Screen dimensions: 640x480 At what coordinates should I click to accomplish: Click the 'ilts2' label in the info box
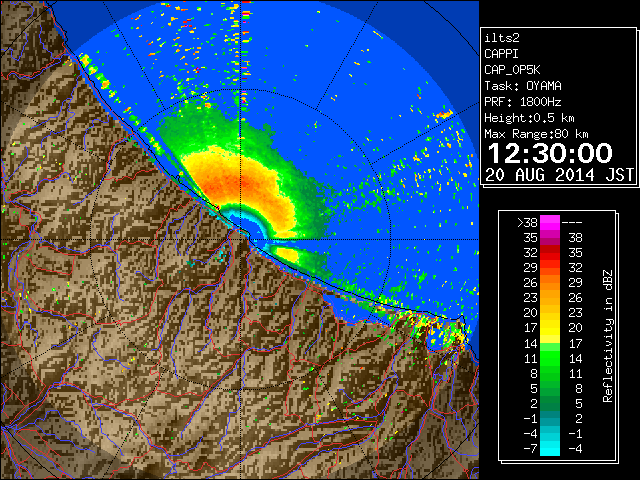click(502, 38)
